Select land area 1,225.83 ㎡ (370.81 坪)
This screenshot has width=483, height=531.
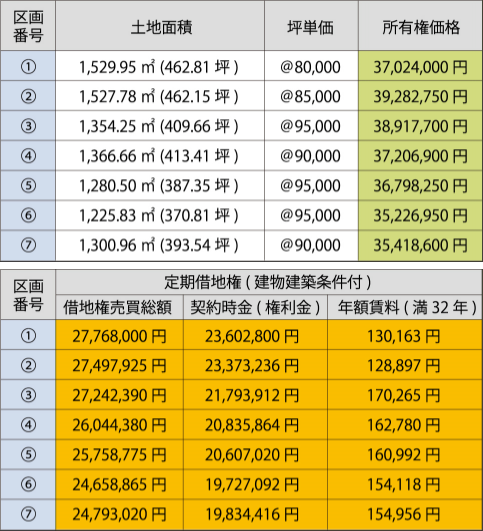(160, 215)
